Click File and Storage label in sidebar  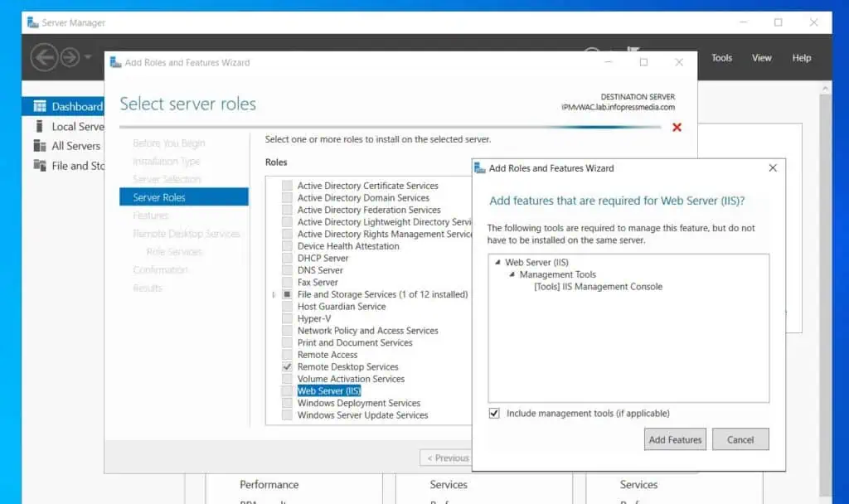pos(78,166)
